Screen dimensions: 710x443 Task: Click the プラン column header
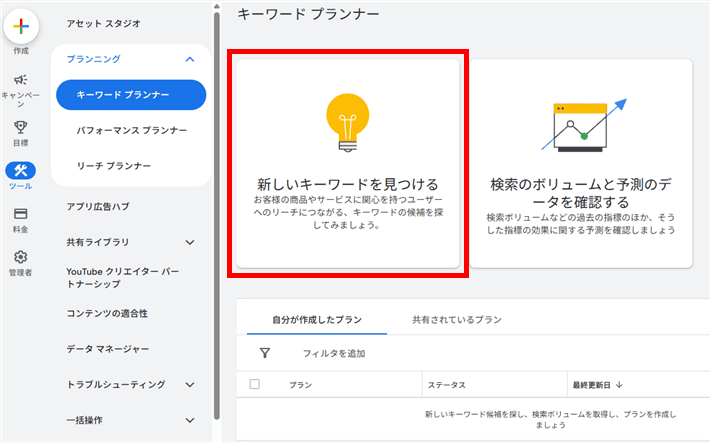301,385
